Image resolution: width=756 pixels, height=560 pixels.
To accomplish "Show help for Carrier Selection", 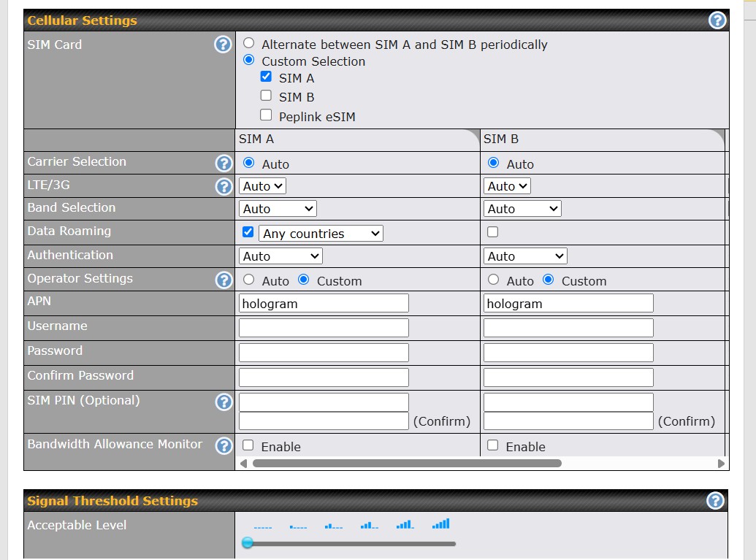I will click(224, 163).
